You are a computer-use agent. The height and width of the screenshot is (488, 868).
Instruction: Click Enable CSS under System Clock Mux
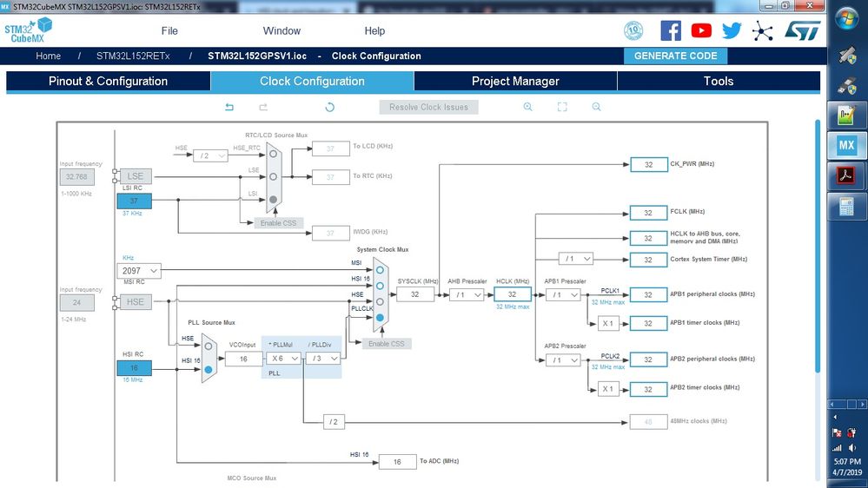(387, 344)
